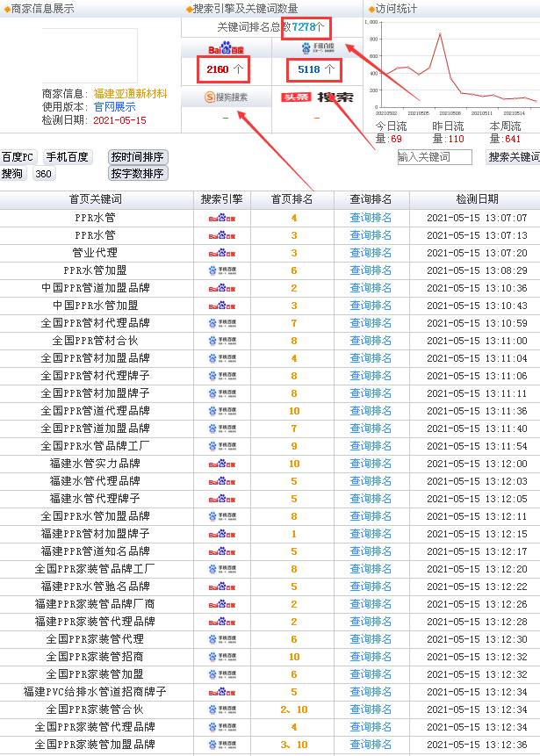The width and height of the screenshot is (540, 756).
Task: Sort keywords with 按字数排序
Action: point(138,174)
